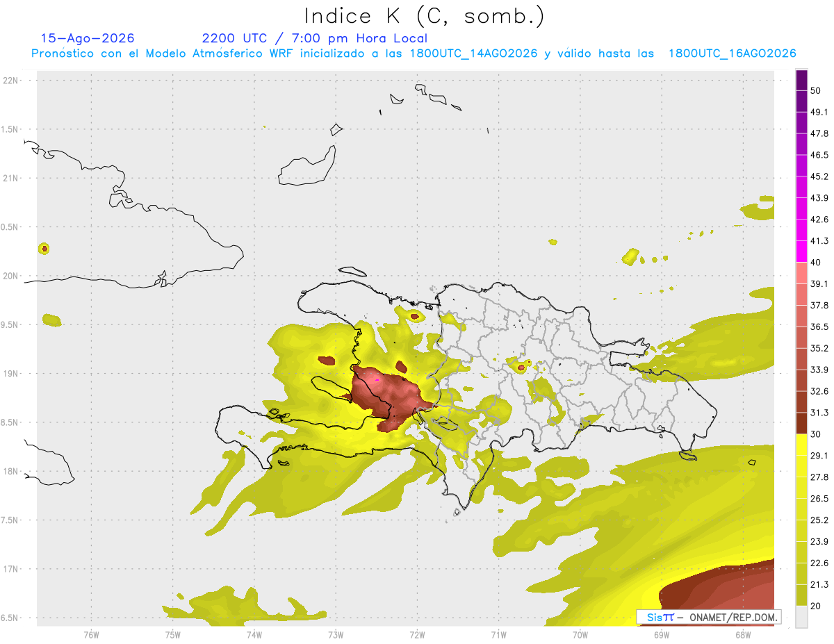Click the colorbar label "27.8"

(x=819, y=477)
